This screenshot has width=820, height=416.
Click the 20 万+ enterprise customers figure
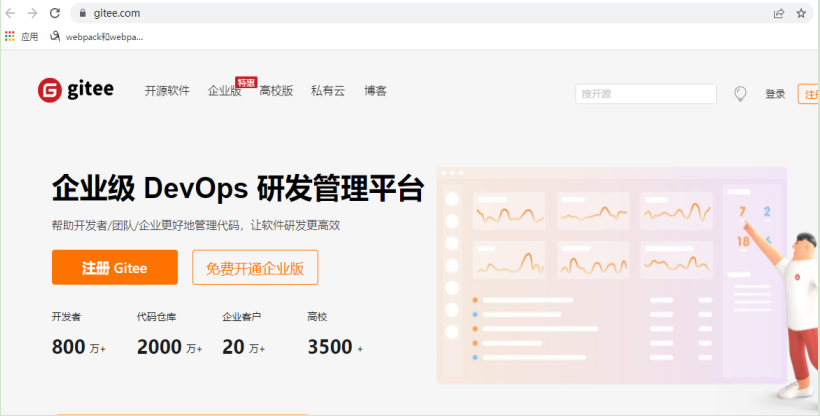[243, 346]
